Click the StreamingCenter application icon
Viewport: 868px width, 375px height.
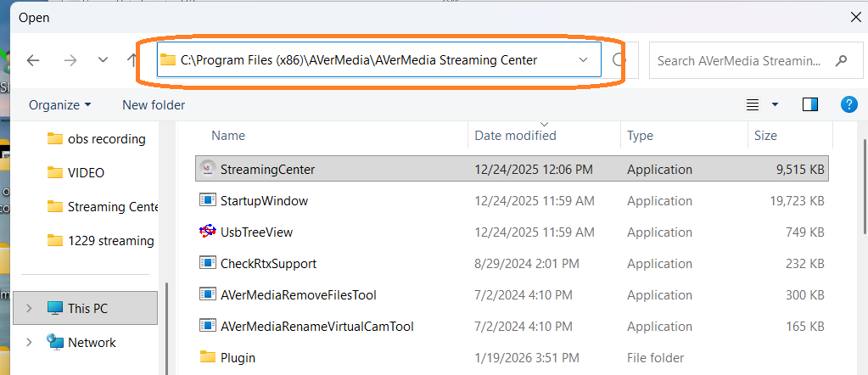[207, 169]
